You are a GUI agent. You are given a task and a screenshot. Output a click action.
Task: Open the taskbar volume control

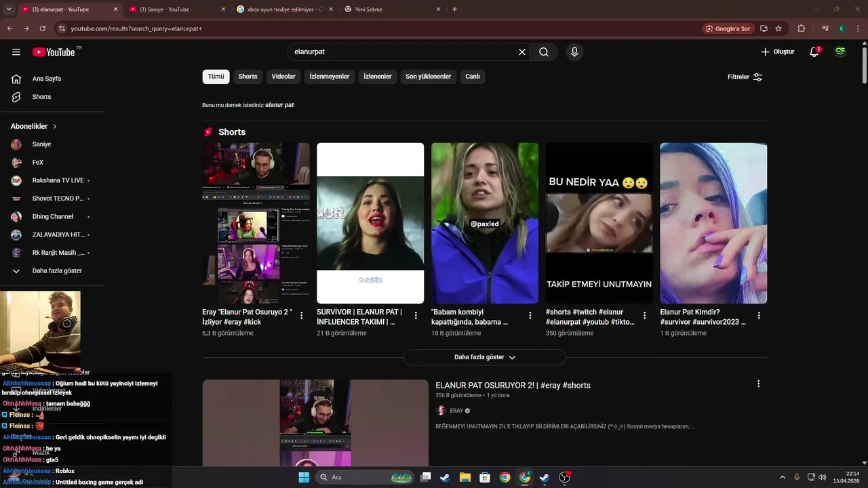click(822, 477)
